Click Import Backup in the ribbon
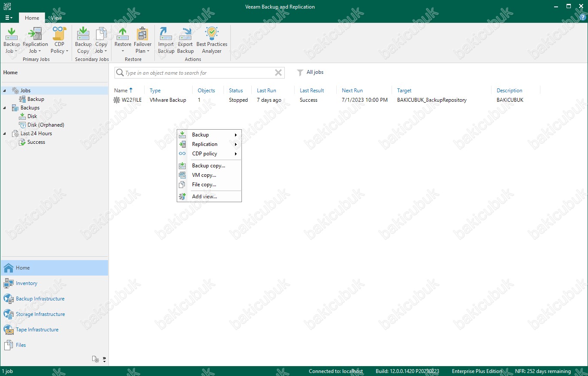 click(x=166, y=40)
